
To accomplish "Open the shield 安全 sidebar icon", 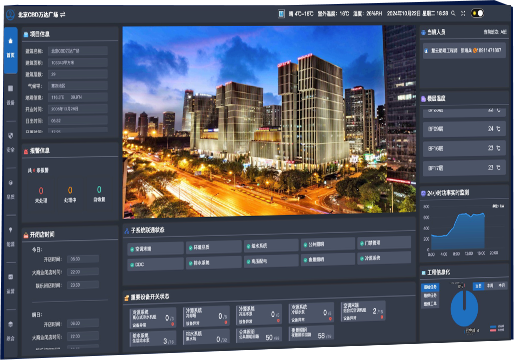I will [x=11, y=135].
